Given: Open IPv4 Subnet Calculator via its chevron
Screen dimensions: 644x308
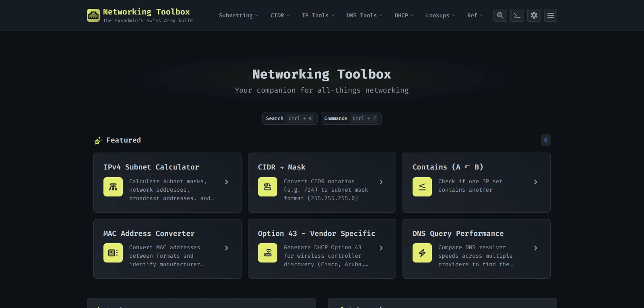Looking at the screenshot, I should point(227,182).
